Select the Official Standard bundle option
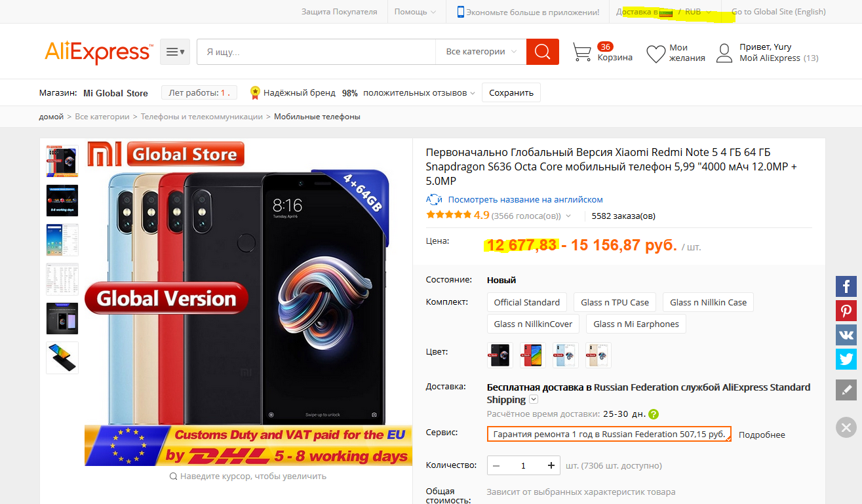This screenshot has height=504, width=862. point(526,302)
